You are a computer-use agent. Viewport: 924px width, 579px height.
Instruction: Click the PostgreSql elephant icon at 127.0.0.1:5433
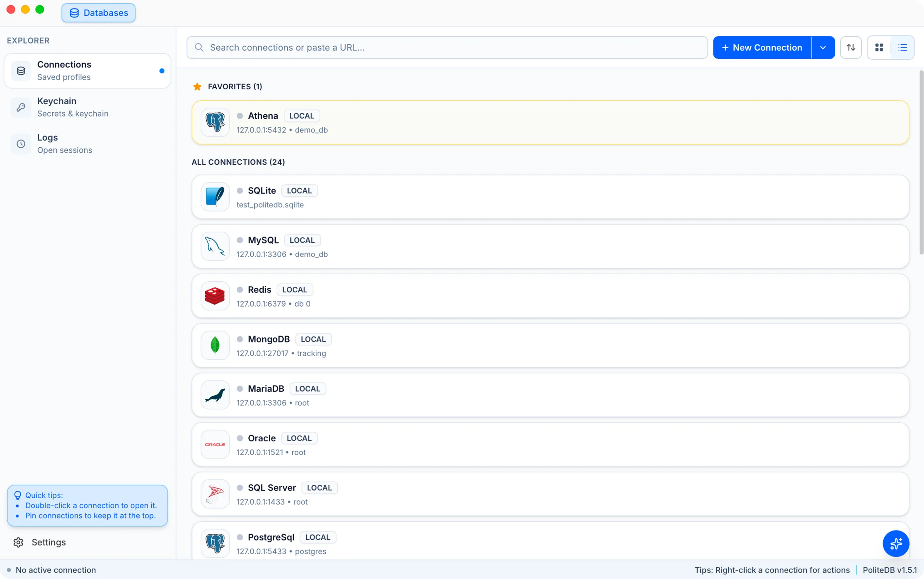(215, 544)
